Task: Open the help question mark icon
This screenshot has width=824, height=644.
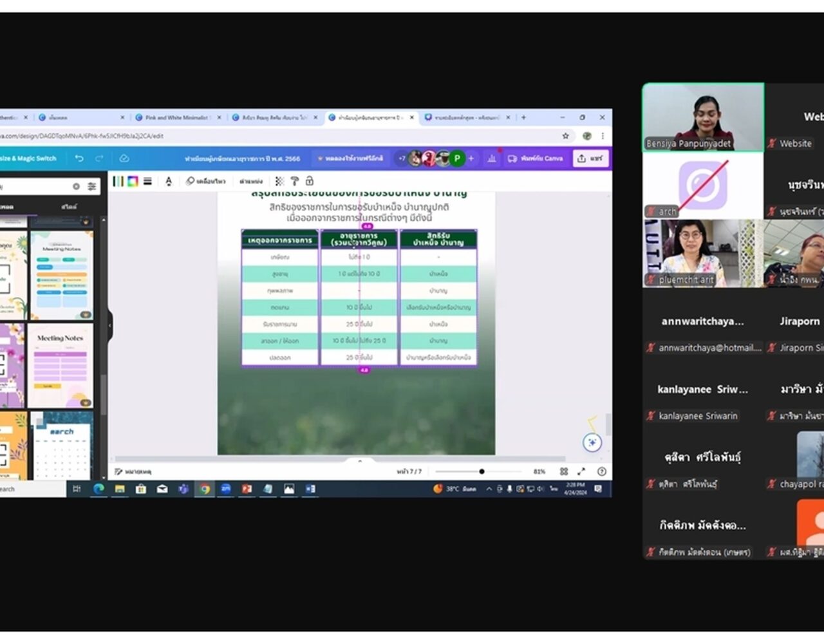Action: tap(601, 471)
